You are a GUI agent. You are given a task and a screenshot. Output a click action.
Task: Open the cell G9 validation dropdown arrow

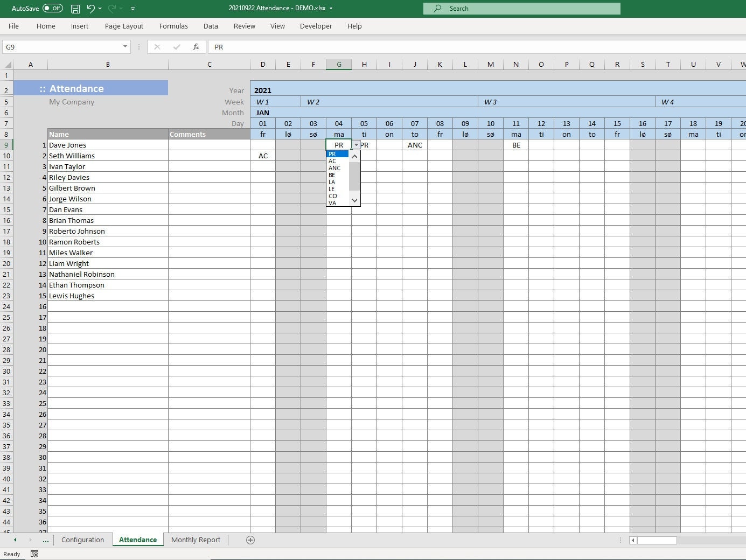356,144
